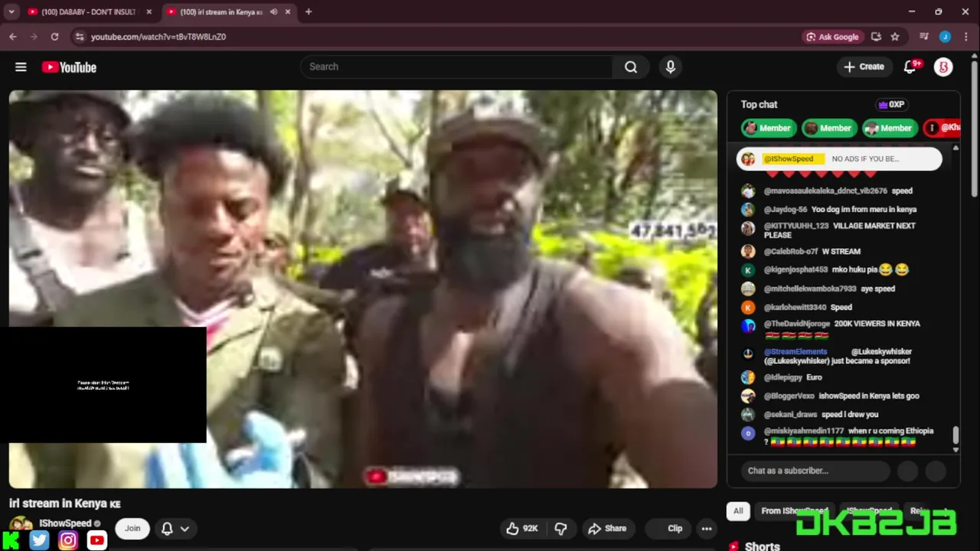This screenshot has width=980, height=551.
Task: Click the first Member chip in chat
Action: (768, 128)
